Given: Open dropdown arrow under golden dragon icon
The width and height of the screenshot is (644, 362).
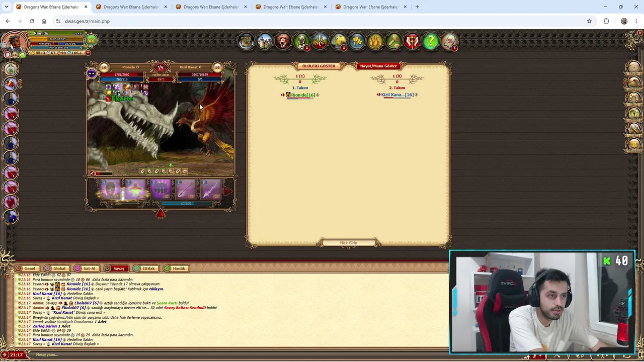Looking at the screenshot, I should point(344,48).
